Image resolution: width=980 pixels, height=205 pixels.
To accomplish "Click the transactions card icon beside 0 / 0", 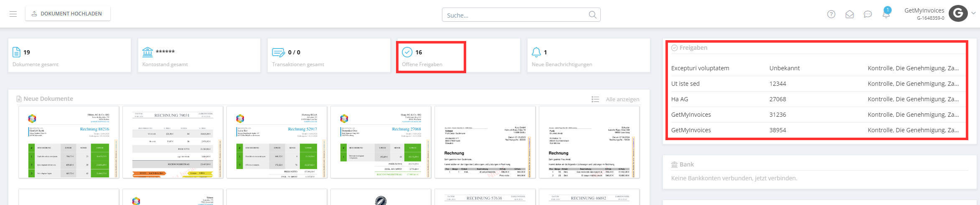I will pyautogui.click(x=278, y=52).
